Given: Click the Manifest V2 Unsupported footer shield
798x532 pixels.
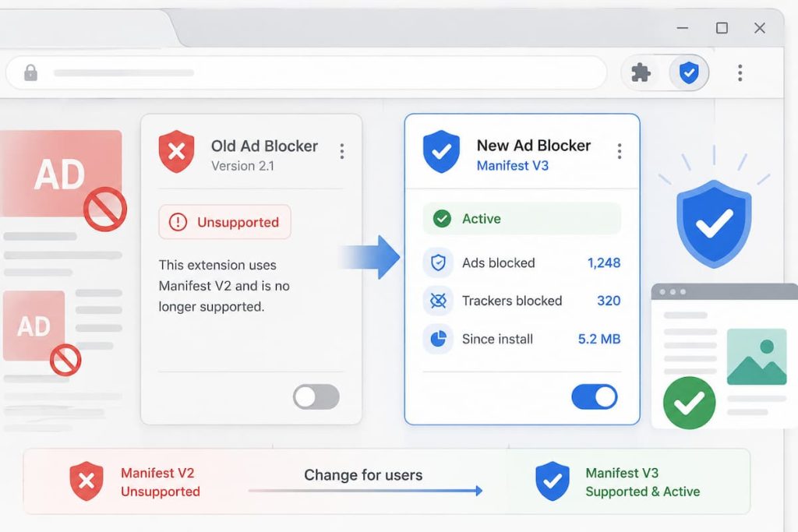Looking at the screenshot, I should tap(87, 481).
